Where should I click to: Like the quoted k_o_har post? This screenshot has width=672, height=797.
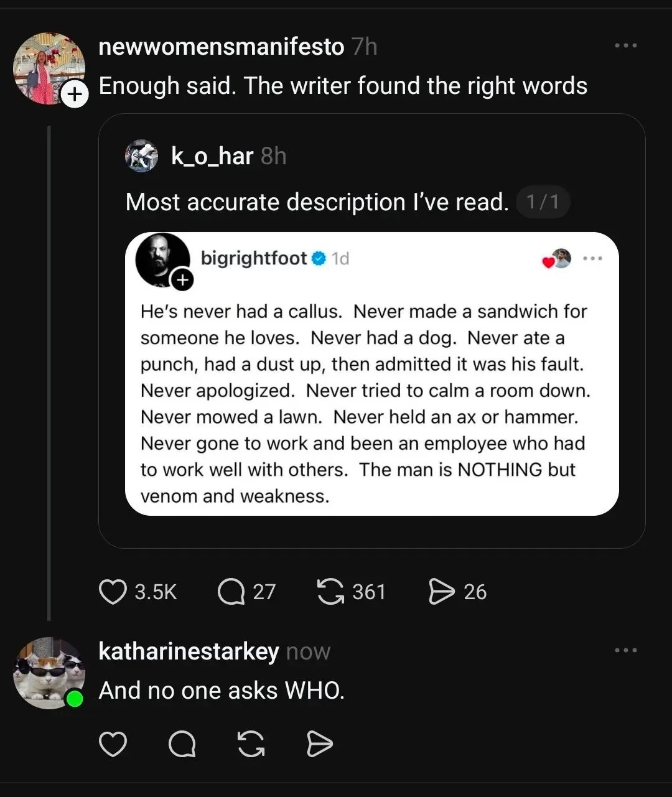113,592
